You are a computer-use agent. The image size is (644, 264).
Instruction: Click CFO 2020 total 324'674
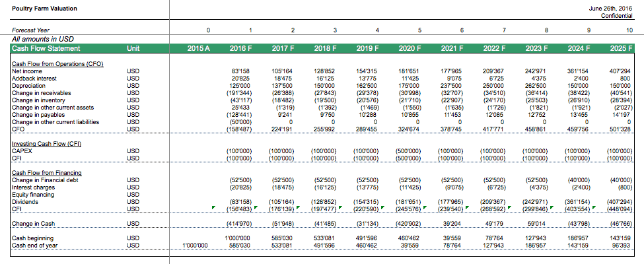pyautogui.click(x=410, y=129)
